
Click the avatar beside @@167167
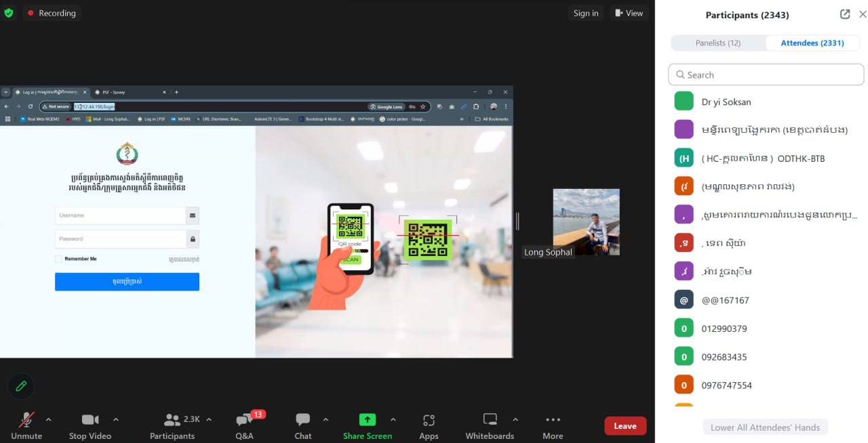(x=684, y=300)
